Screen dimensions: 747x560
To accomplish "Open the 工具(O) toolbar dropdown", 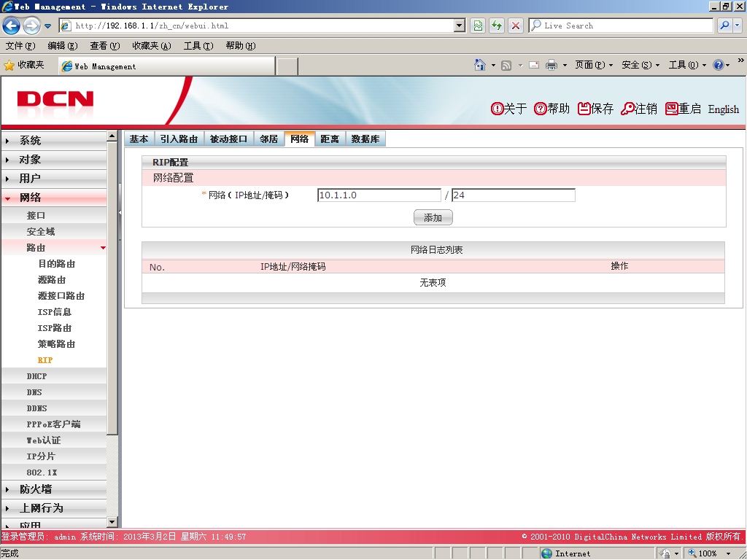I will [x=687, y=65].
